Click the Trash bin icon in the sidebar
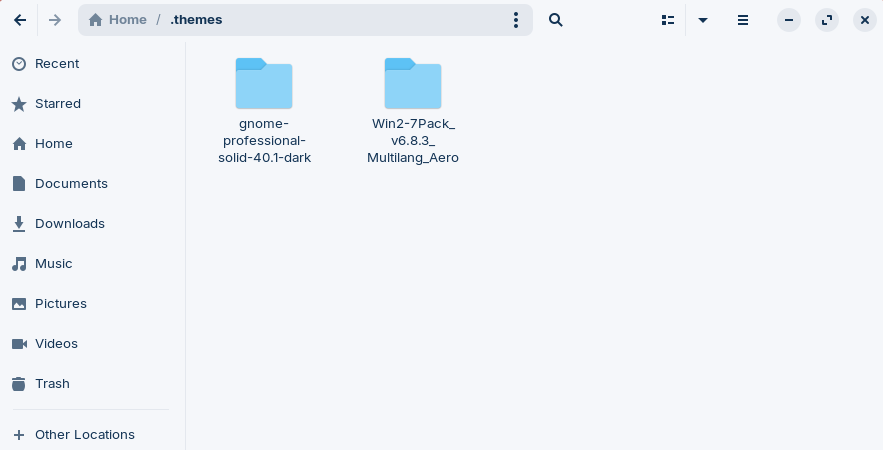Viewport: 883px width, 450px height. [x=19, y=384]
